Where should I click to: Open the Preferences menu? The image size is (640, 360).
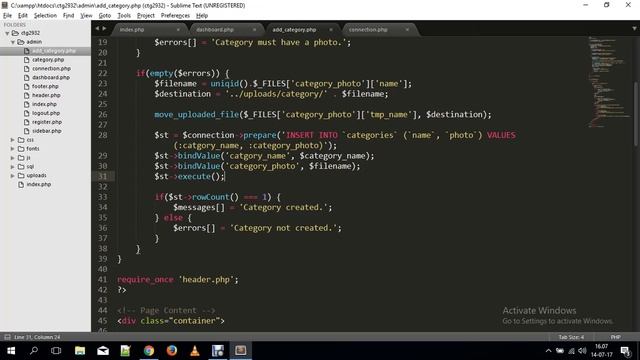(x=175, y=16)
